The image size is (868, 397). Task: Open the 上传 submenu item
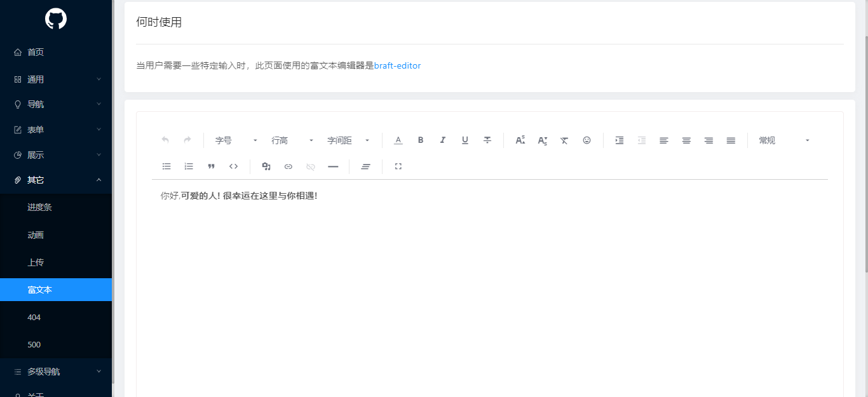point(56,262)
